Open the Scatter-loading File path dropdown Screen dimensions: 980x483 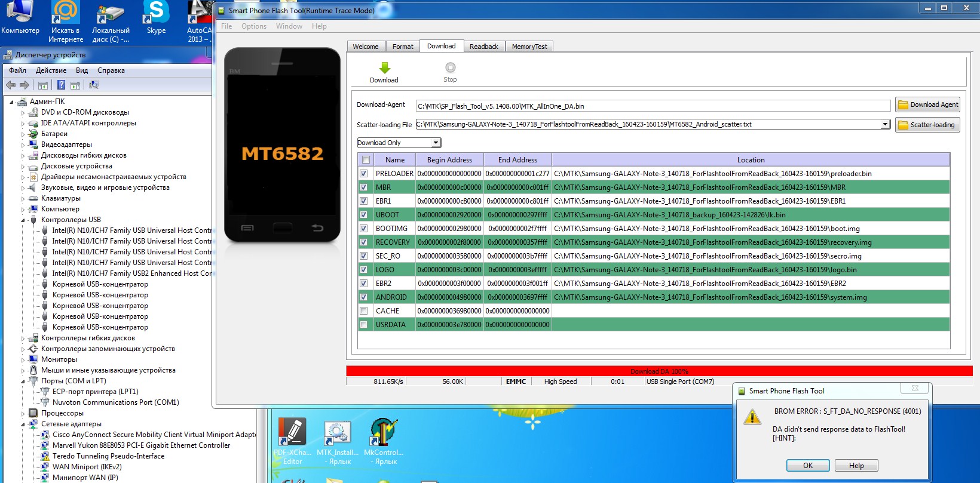(x=885, y=124)
